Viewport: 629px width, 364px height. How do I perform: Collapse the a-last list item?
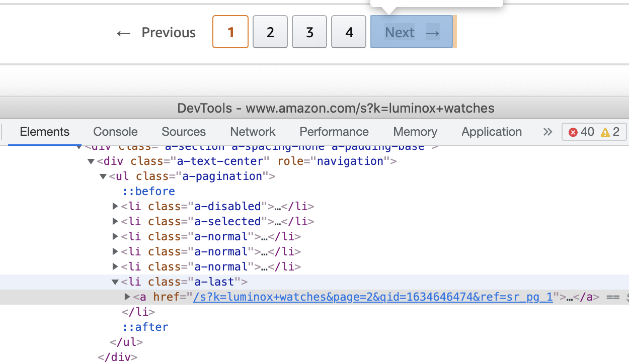coord(116,282)
